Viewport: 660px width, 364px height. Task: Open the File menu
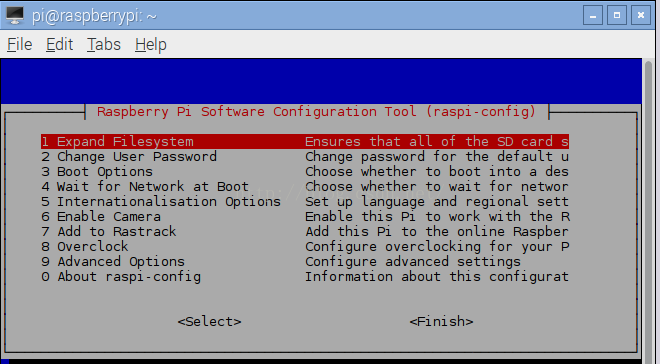point(19,45)
